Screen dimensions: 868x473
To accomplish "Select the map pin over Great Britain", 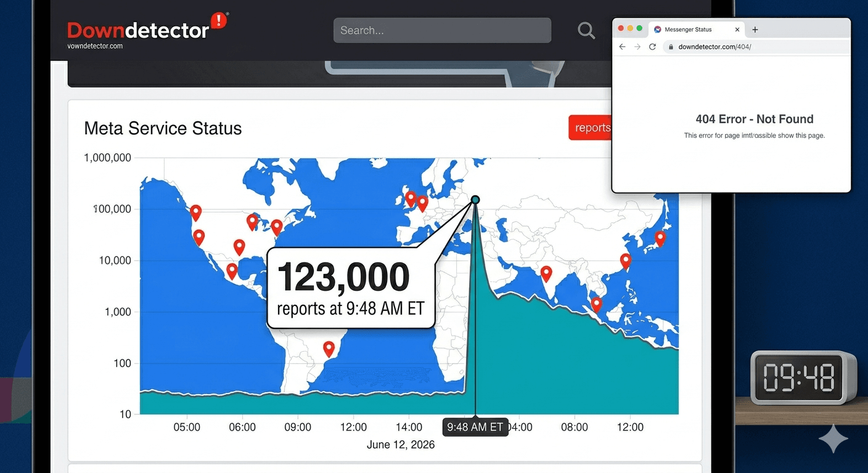I will [411, 199].
